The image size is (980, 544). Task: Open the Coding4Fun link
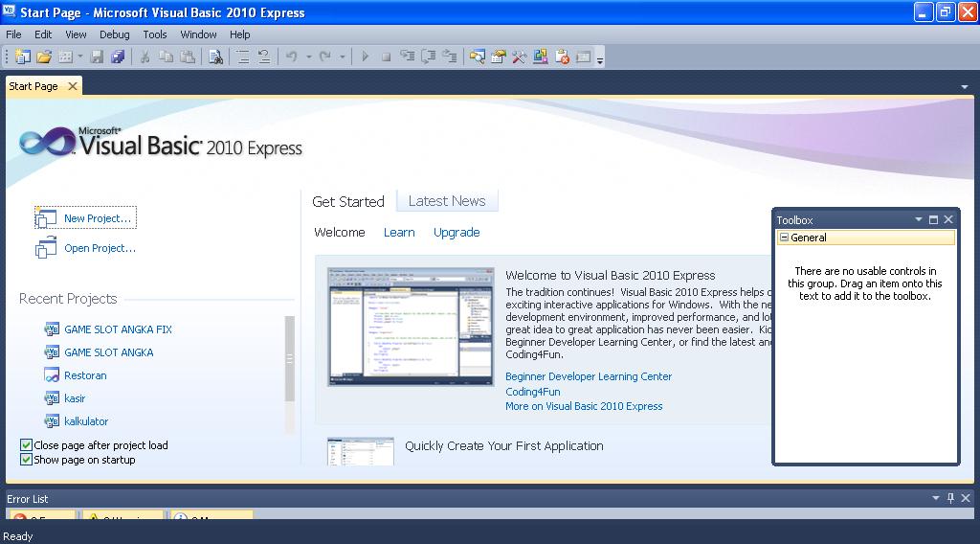pos(533,392)
